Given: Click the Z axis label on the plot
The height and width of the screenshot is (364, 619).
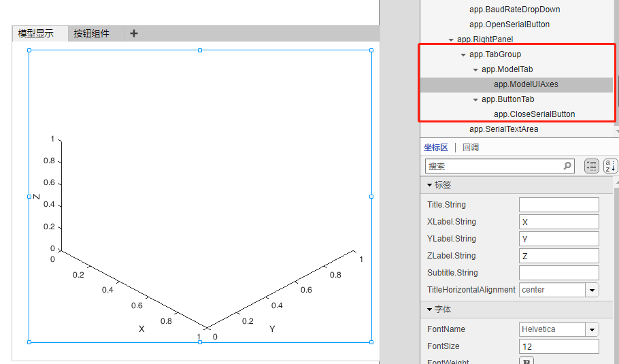Looking at the screenshot, I should pos(36,196).
